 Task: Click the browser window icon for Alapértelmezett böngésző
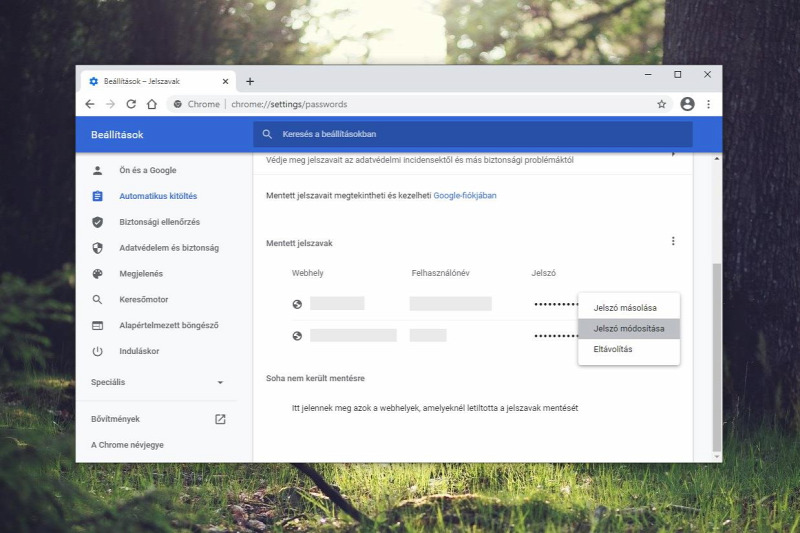point(97,325)
